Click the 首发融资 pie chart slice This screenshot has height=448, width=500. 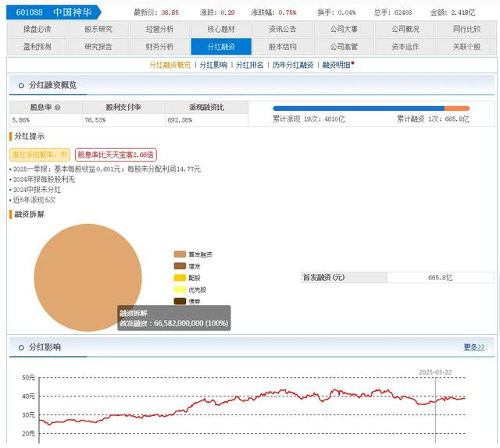87,278
